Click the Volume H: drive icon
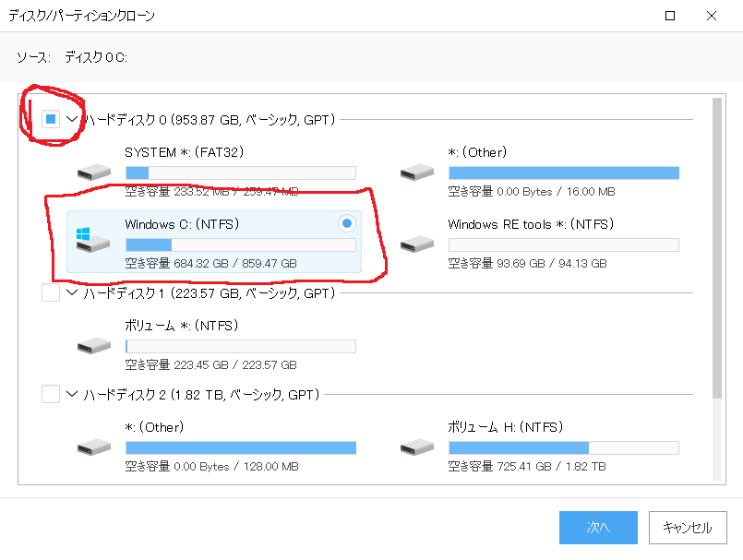This screenshot has height=560, width=743. [417, 447]
